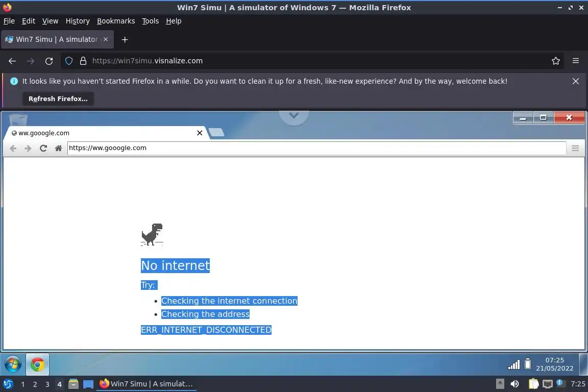Click the Win7 battery tray icon
This screenshot has width=588, height=392.
[x=528, y=364]
